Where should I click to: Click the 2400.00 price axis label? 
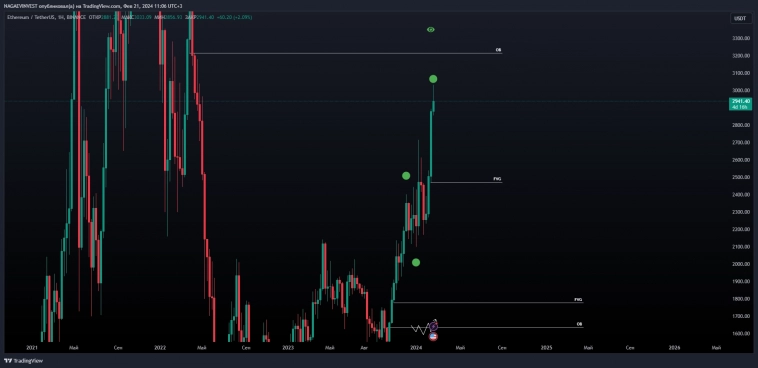pos(741,195)
